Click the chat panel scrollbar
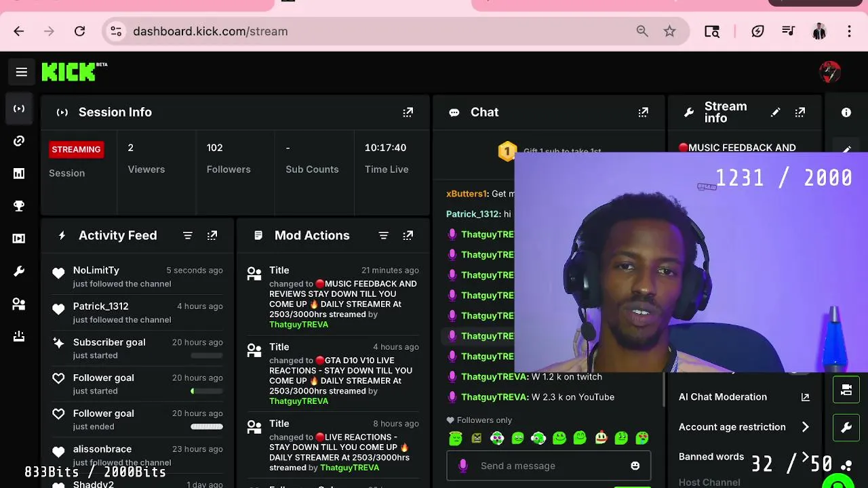The width and height of the screenshot is (868, 488). click(x=664, y=390)
